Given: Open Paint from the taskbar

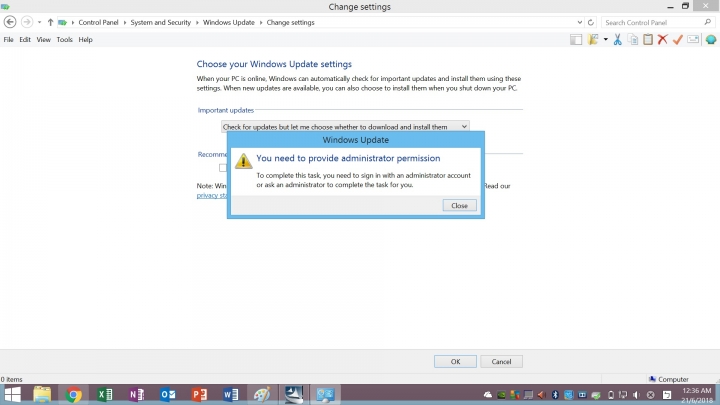Looking at the screenshot, I should [x=262, y=394].
